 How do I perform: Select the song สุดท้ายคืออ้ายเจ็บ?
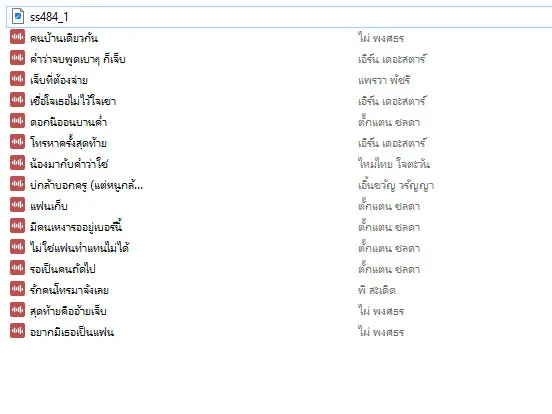point(68,311)
